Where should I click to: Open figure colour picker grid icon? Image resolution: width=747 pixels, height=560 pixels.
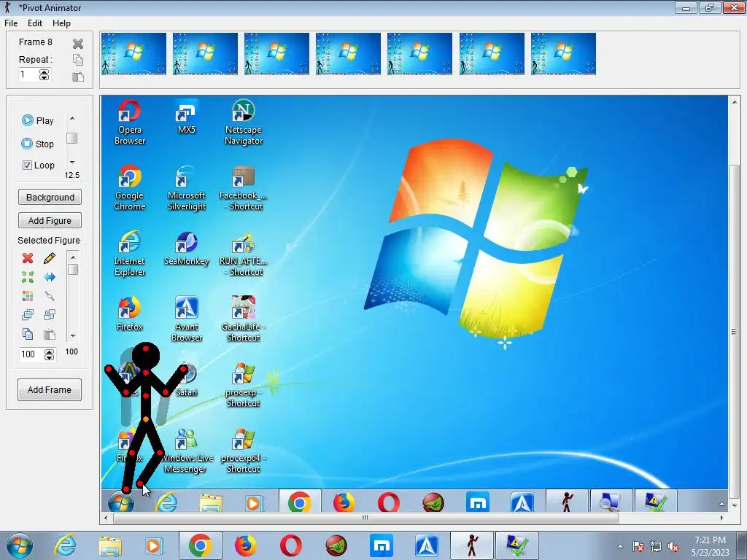tap(28, 296)
